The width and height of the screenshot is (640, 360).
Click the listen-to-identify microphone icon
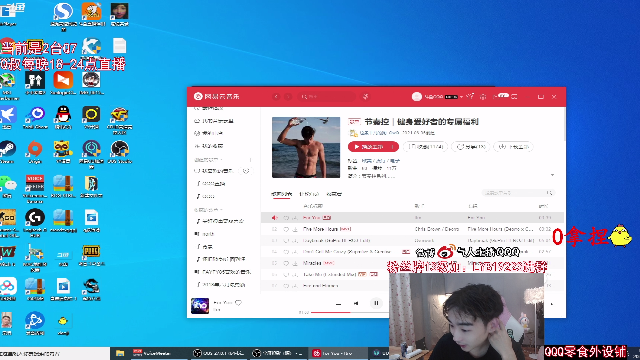(366, 97)
